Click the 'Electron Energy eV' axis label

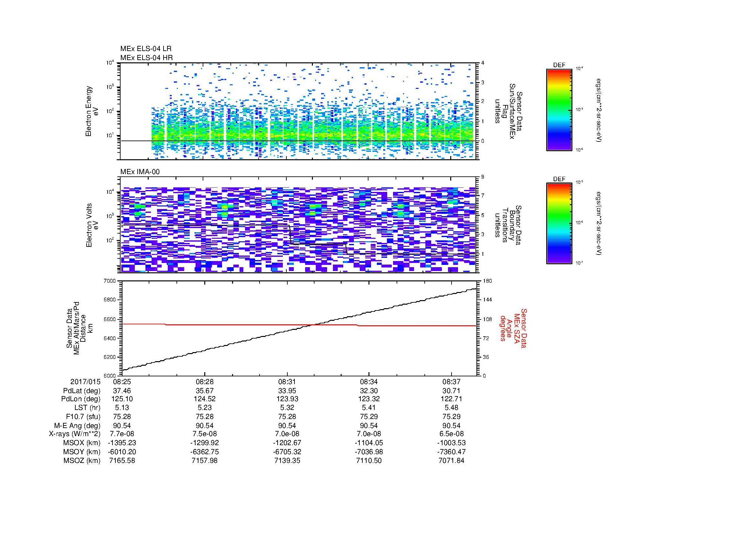click(92, 111)
